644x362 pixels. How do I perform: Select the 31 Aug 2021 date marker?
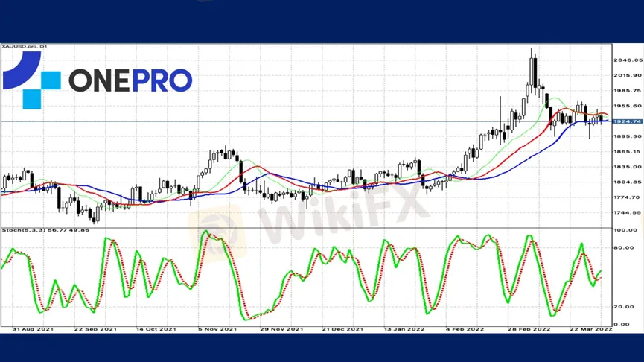pos(34,328)
